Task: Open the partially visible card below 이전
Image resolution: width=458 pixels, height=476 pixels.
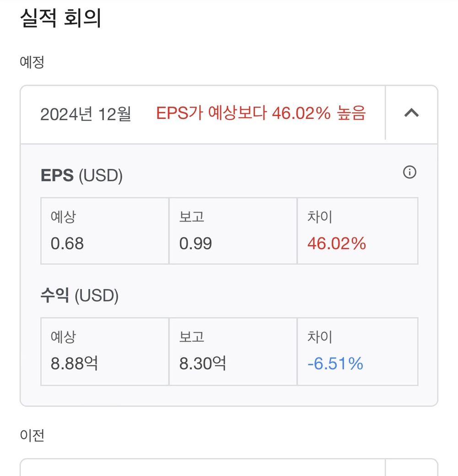Action: coord(202,468)
